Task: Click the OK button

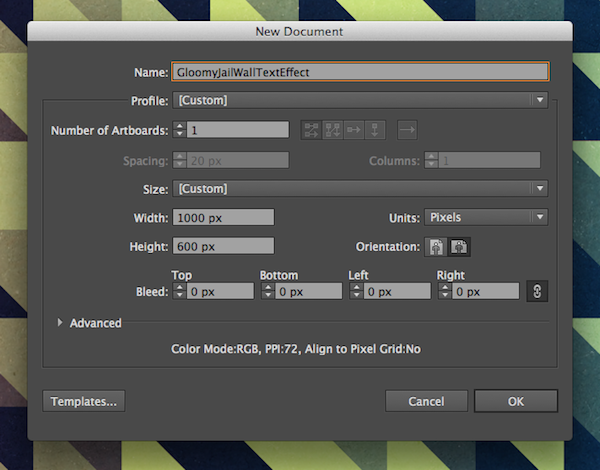Action: click(515, 401)
